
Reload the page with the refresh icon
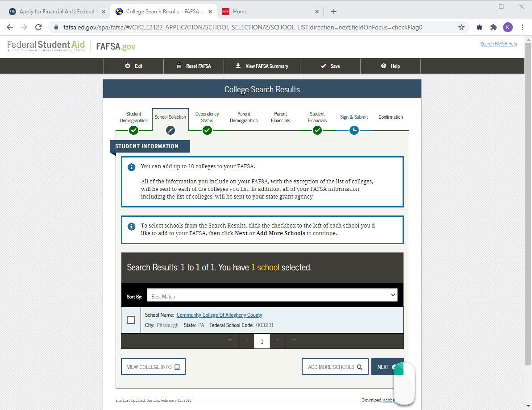[x=38, y=27]
